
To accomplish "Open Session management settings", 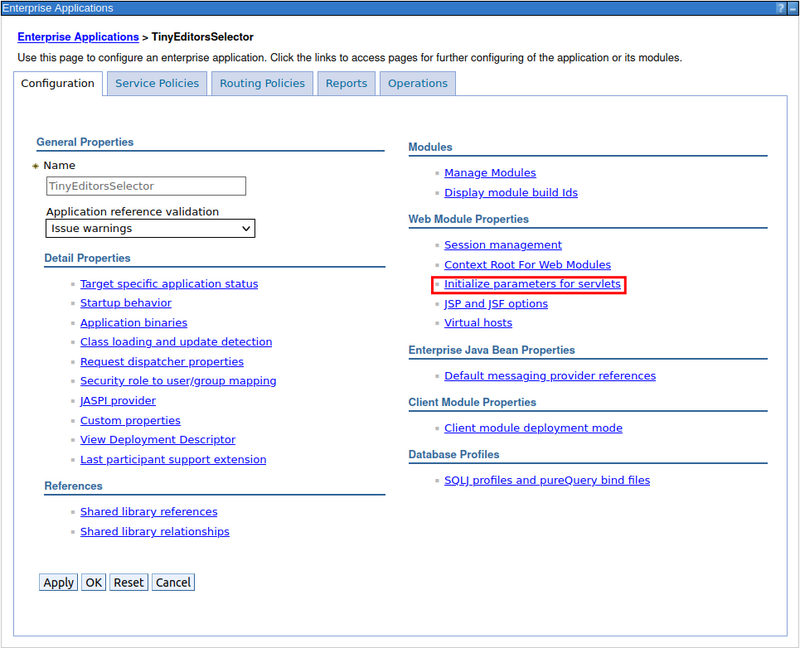I will [503, 244].
